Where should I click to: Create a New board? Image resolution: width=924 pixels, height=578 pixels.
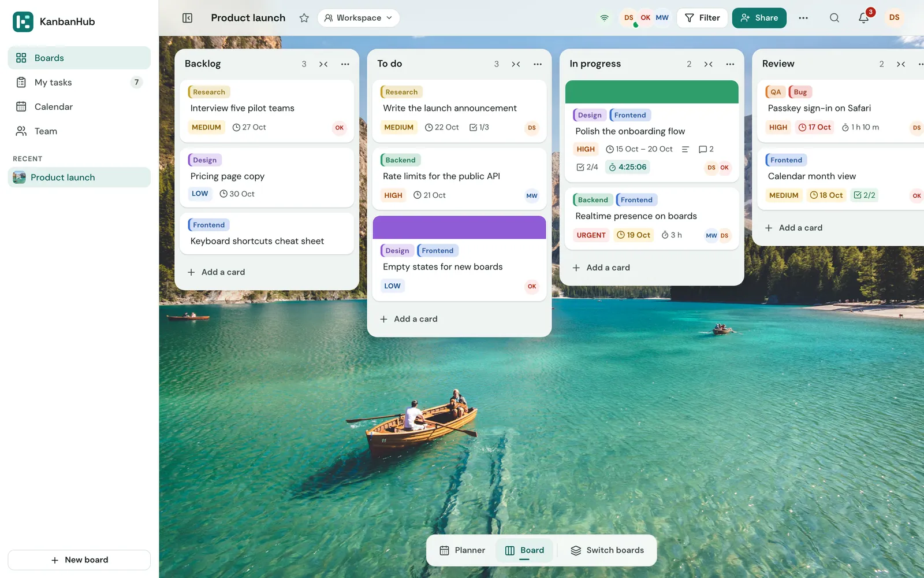[79, 560]
